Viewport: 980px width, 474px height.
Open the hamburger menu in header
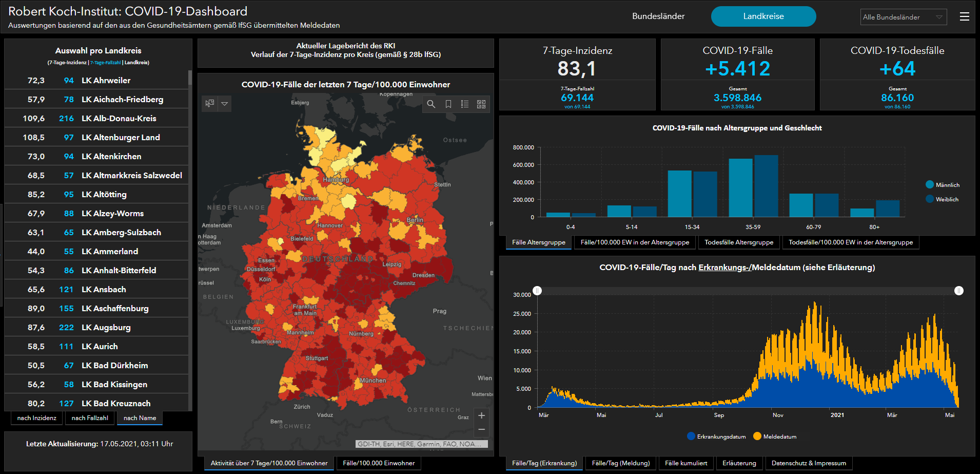964,16
